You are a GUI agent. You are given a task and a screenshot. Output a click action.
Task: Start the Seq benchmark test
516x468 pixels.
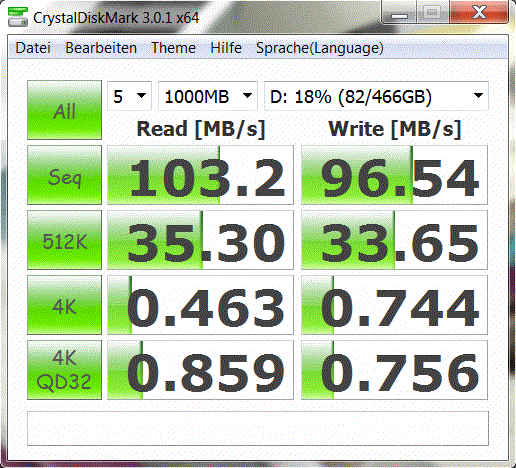pos(64,175)
